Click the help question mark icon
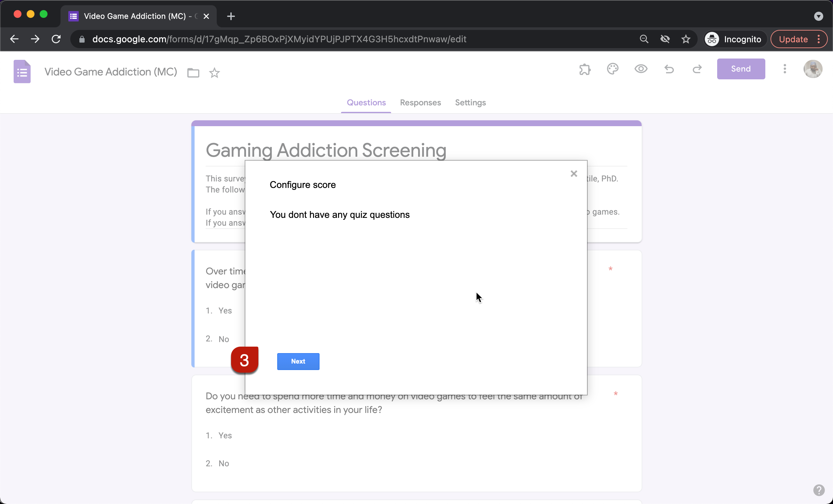The width and height of the screenshot is (833, 504). [818, 490]
